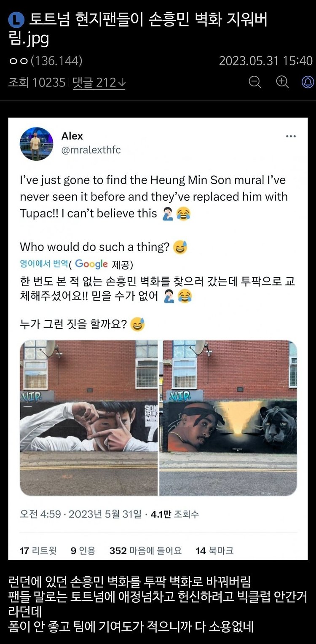316x644 pixels.
Task: Click the Google translate logo
Action: point(91,264)
